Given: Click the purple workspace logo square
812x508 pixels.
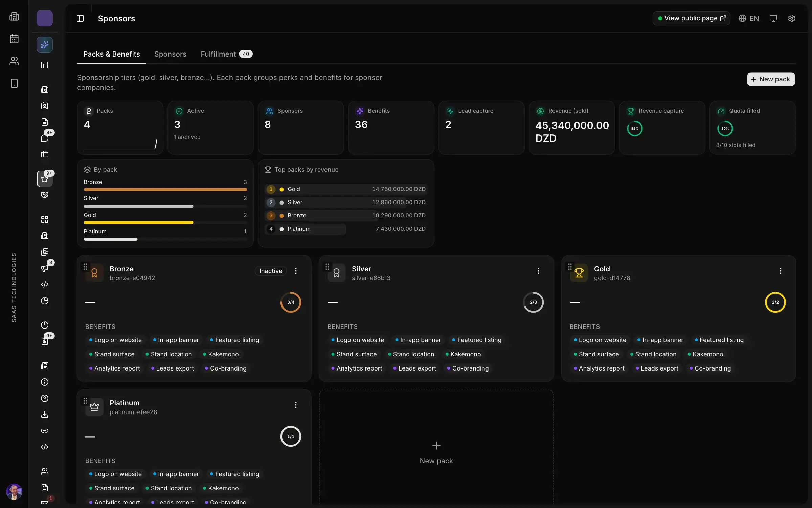Looking at the screenshot, I should (45, 18).
